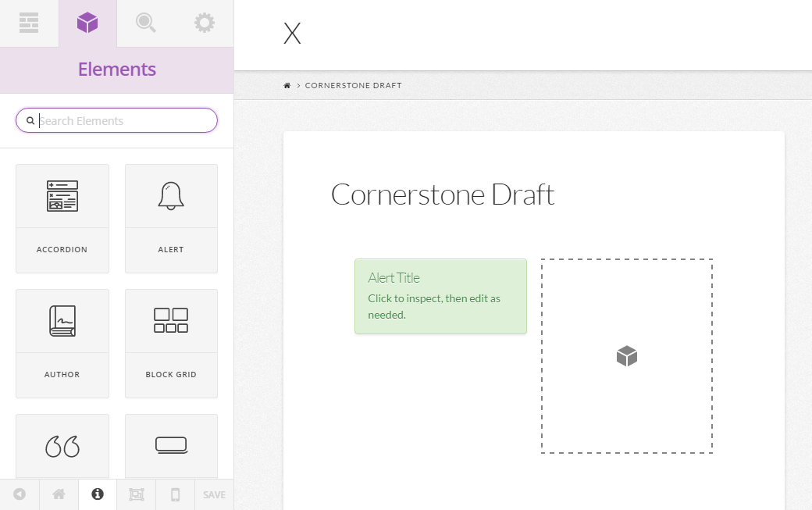This screenshot has width=812, height=510.
Task: Collapse the sidebar with the back arrow
Action: pyautogui.click(x=20, y=494)
